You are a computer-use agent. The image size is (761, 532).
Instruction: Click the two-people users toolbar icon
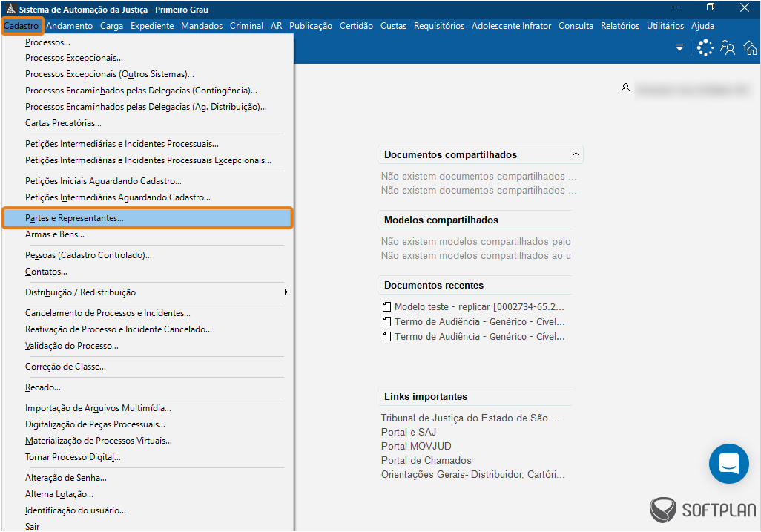[x=728, y=47]
